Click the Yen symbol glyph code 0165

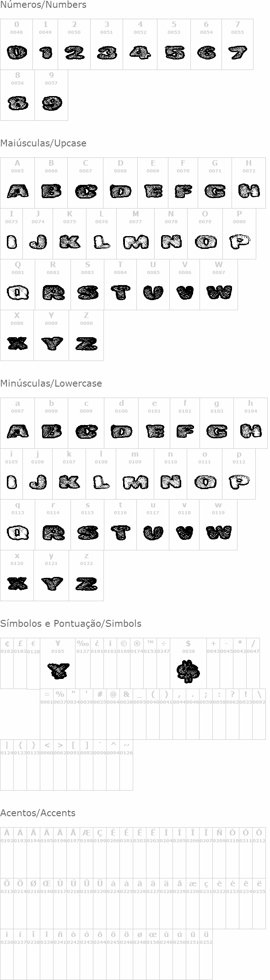pyautogui.click(x=58, y=651)
